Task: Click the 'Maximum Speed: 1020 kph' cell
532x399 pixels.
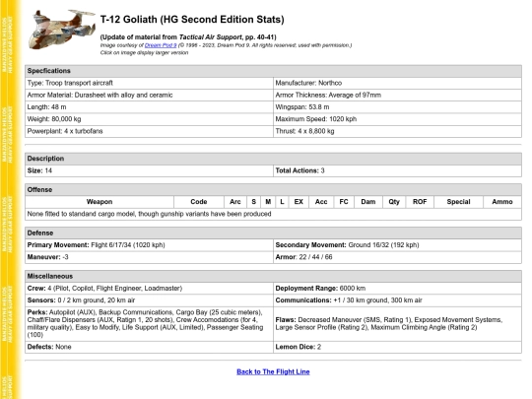Action: pos(397,119)
